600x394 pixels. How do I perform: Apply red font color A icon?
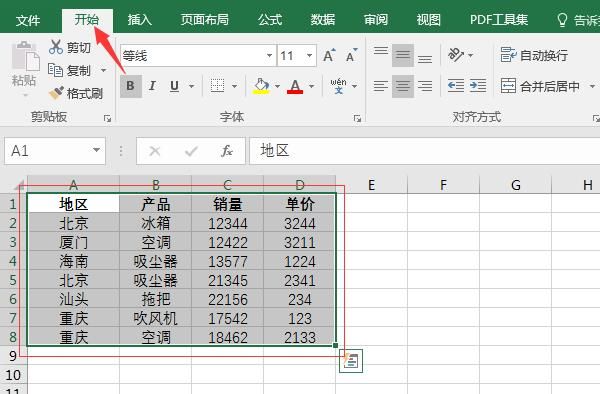tap(295, 86)
